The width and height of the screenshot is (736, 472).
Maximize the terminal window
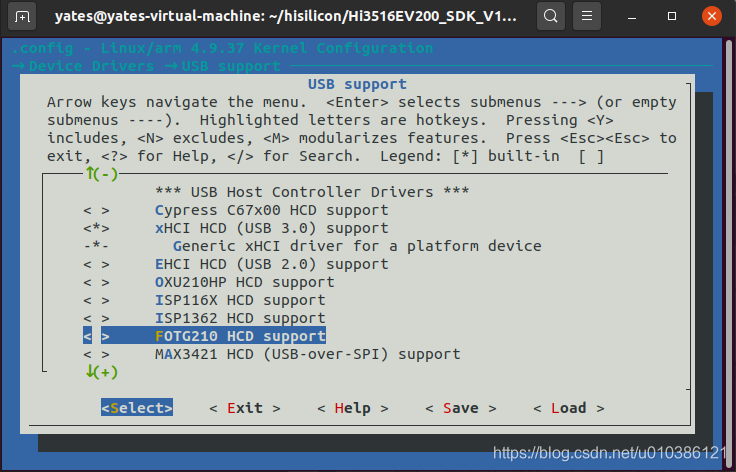(x=672, y=16)
